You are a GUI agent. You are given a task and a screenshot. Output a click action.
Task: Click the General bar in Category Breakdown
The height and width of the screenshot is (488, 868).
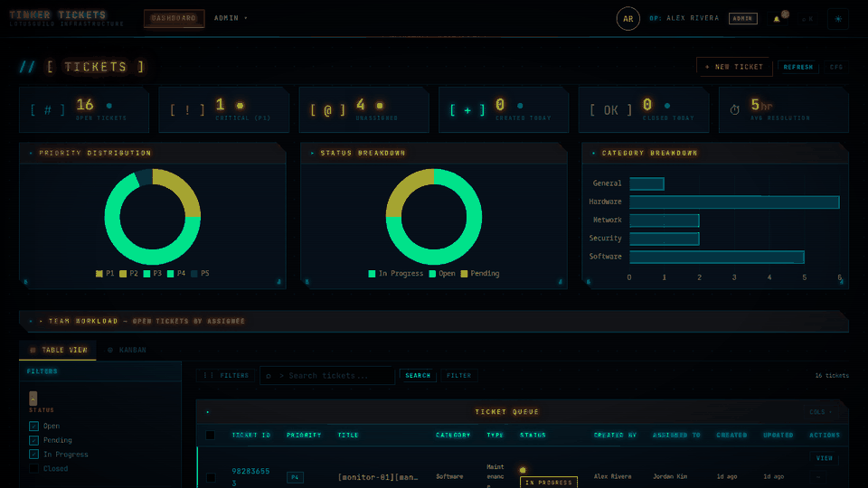coord(646,183)
